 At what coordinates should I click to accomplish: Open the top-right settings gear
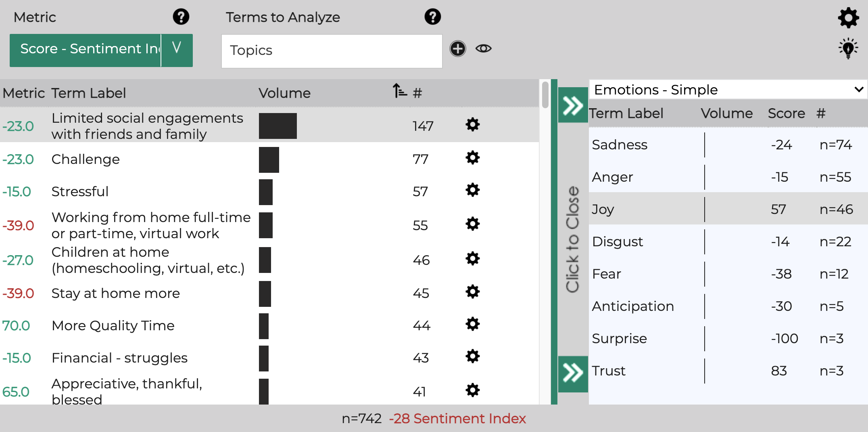[848, 18]
